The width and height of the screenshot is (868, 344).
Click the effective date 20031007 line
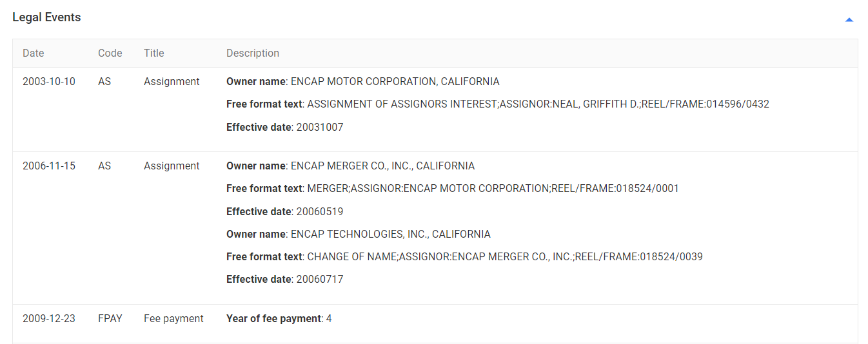(284, 128)
